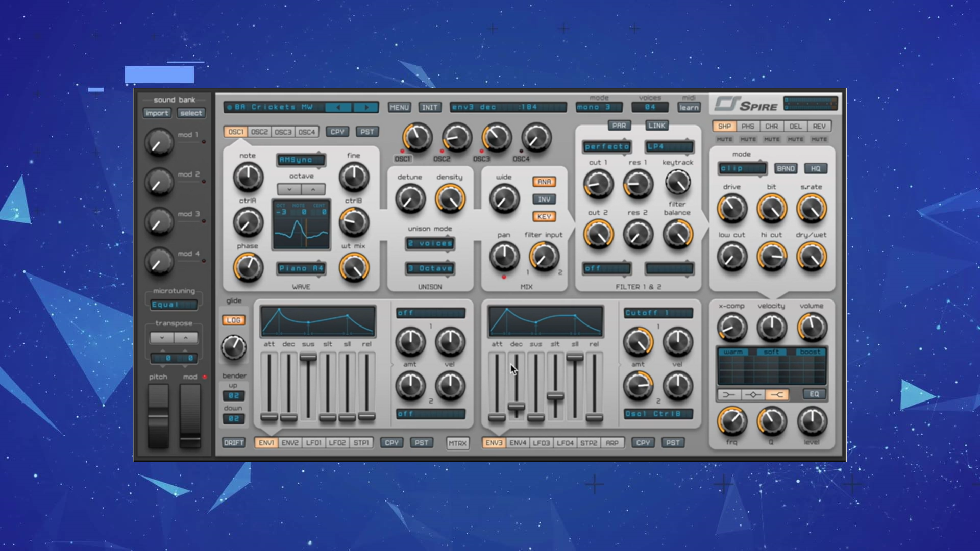Toggle the ANA mix button

point(544,182)
